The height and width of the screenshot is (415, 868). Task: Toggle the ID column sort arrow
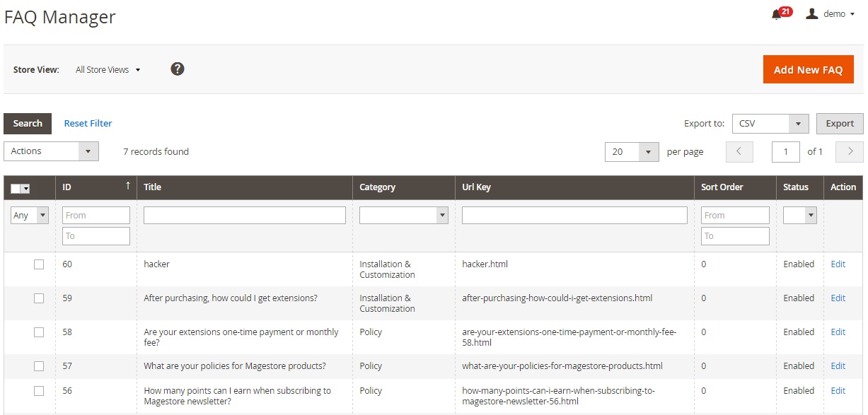(128, 186)
